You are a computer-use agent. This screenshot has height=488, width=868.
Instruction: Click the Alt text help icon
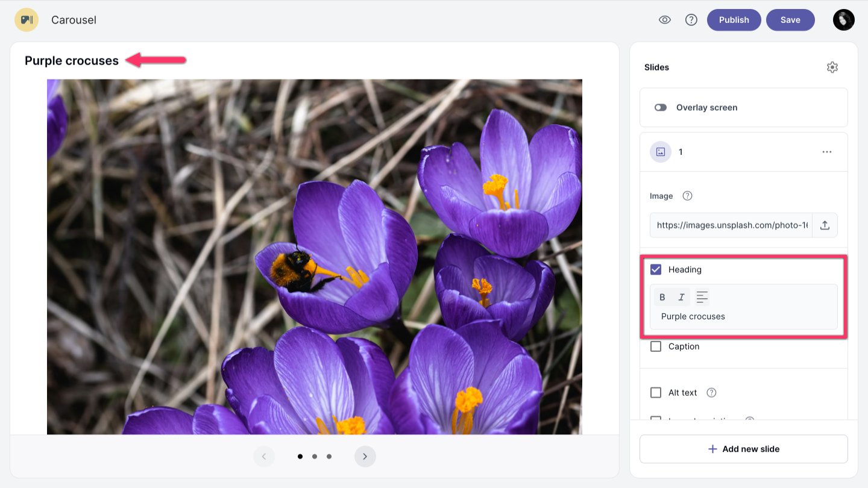[x=711, y=393]
